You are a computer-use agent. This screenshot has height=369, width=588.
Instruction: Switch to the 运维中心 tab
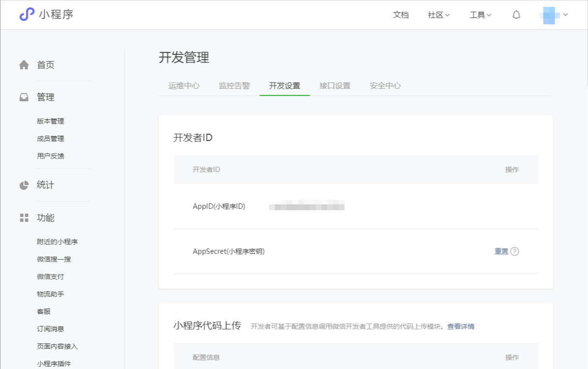184,85
